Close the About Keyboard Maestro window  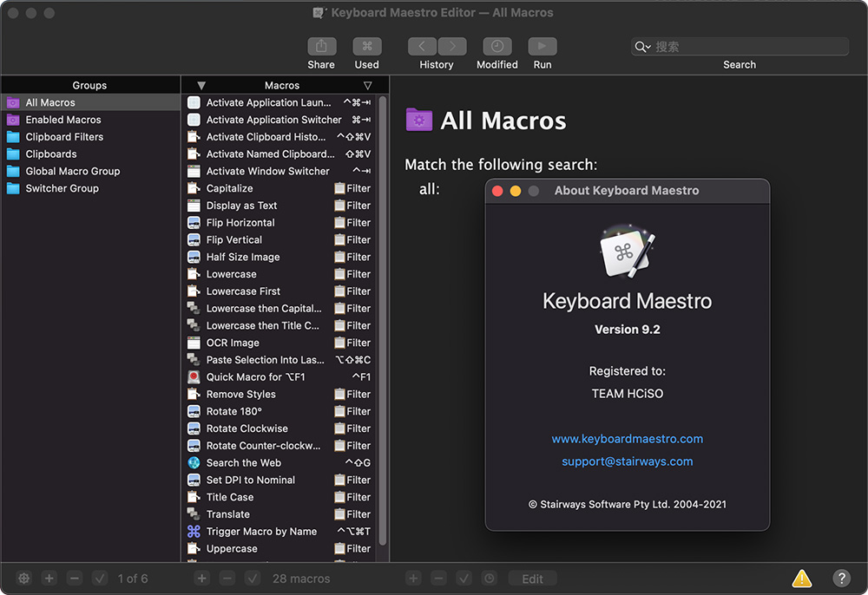pyautogui.click(x=497, y=191)
